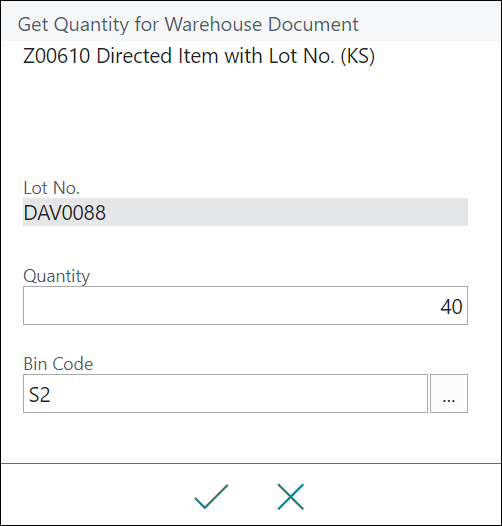This screenshot has height=526, width=502.
Task: Click the Lot No. field label
Action: point(51,188)
